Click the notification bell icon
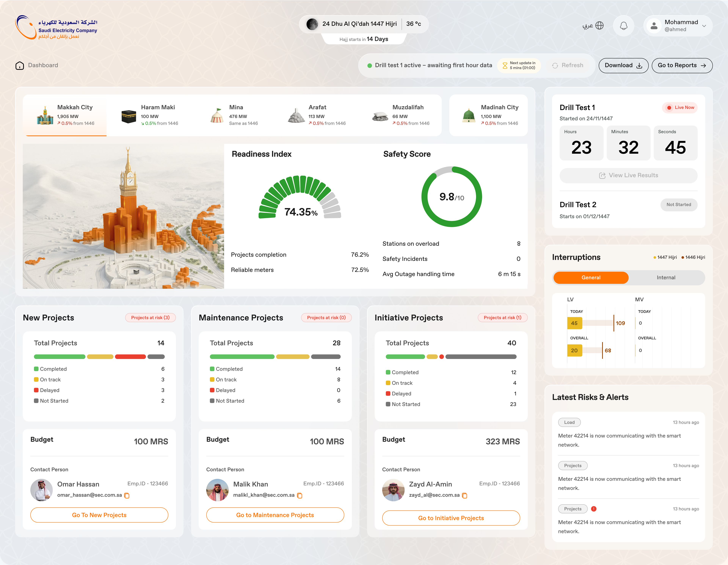This screenshot has height=565, width=728. (x=623, y=26)
